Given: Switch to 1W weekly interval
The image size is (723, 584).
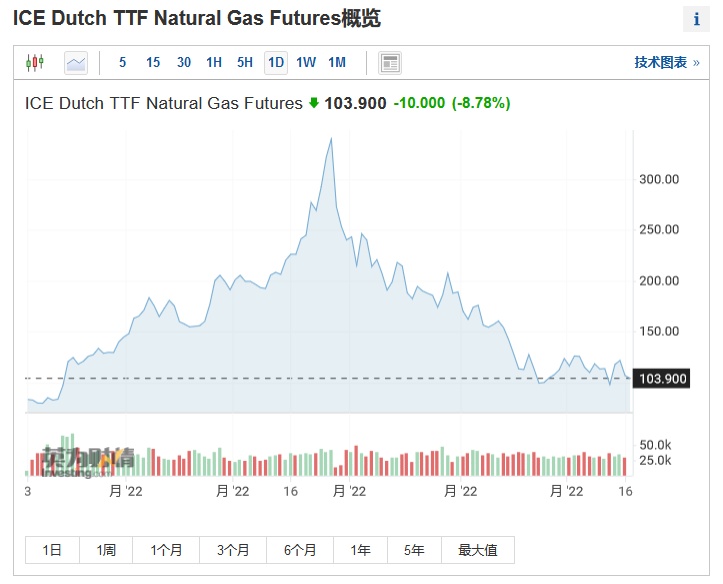Looking at the screenshot, I should (306, 63).
